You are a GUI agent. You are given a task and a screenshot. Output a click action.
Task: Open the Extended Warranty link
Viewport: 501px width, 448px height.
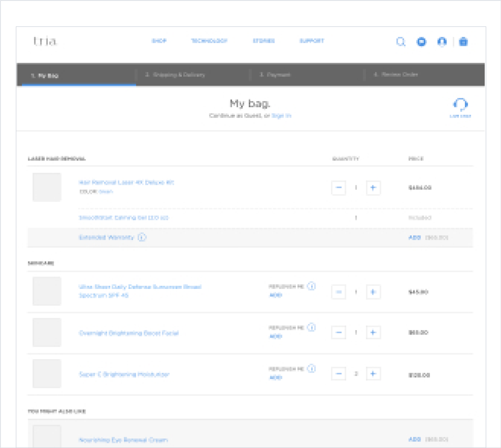(x=107, y=237)
